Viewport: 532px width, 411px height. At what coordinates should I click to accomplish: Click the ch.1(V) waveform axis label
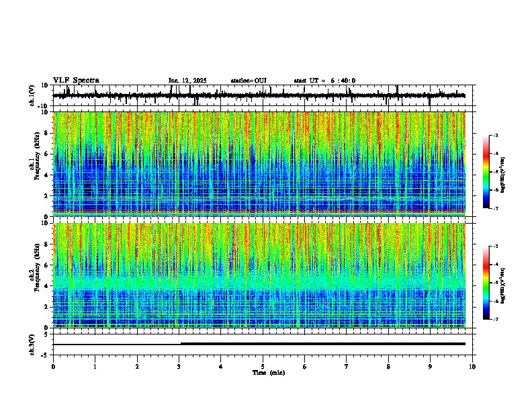click(32, 95)
